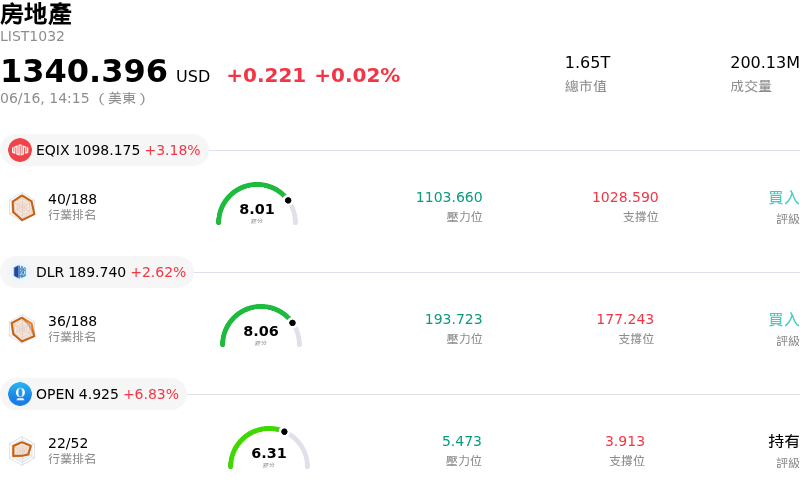Click the EQIX 8.01 score gauge
Image resolution: width=800 pixels, height=488 pixels.
tap(257, 204)
